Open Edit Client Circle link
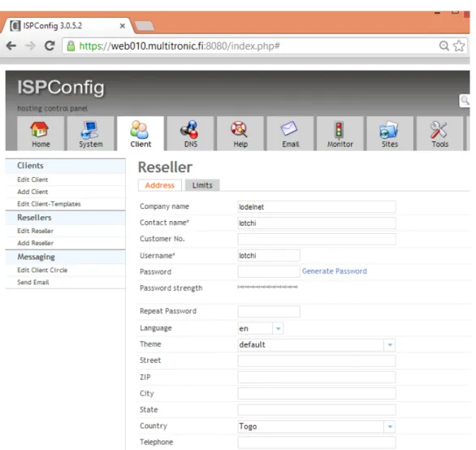The image size is (476, 450). [42, 270]
